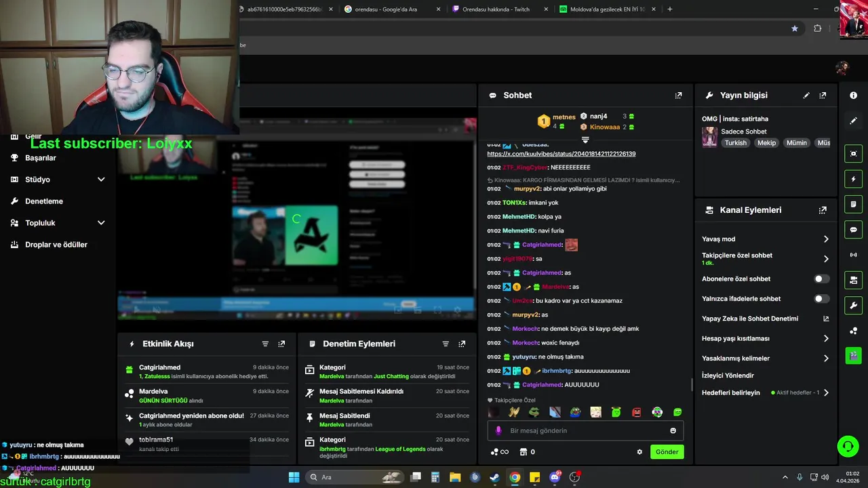Image resolution: width=868 pixels, height=488 pixels.
Task: Click İzleyici Yönlendir
Action: [728, 375]
